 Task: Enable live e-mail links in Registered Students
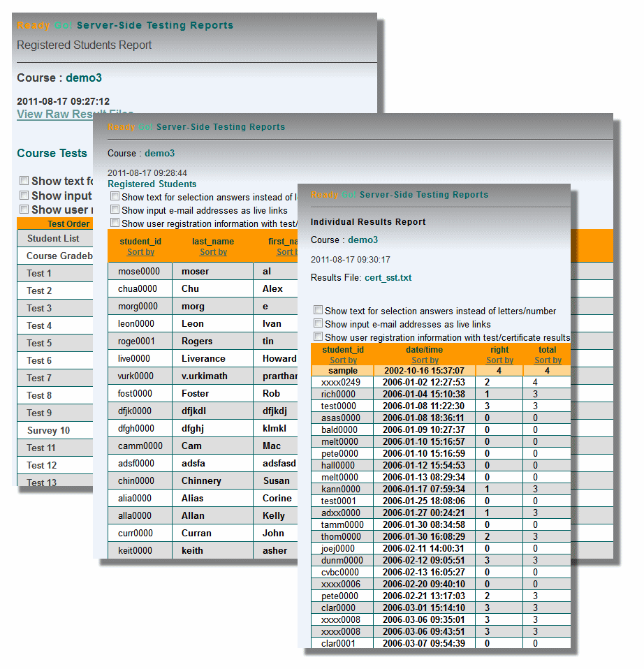point(115,209)
